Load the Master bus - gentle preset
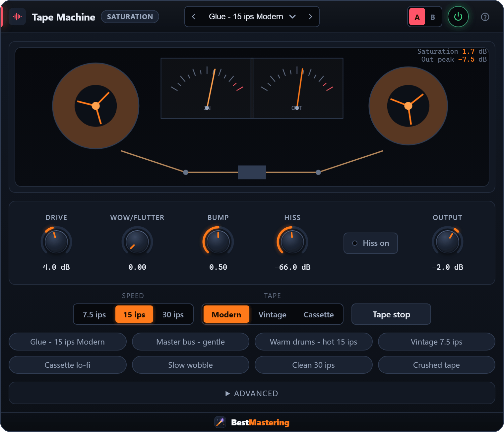504x432 pixels. coord(191,342)
